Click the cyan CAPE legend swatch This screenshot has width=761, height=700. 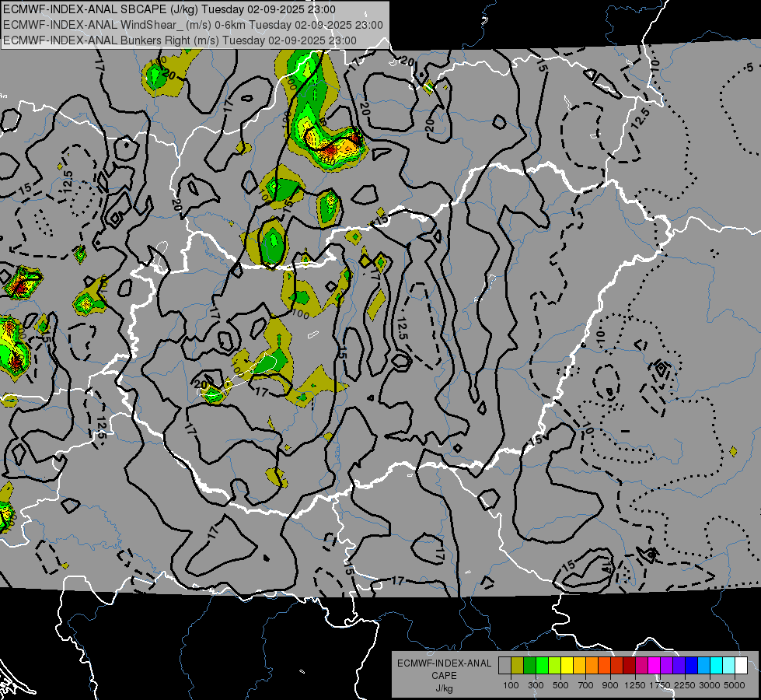[x=717, y=665]
